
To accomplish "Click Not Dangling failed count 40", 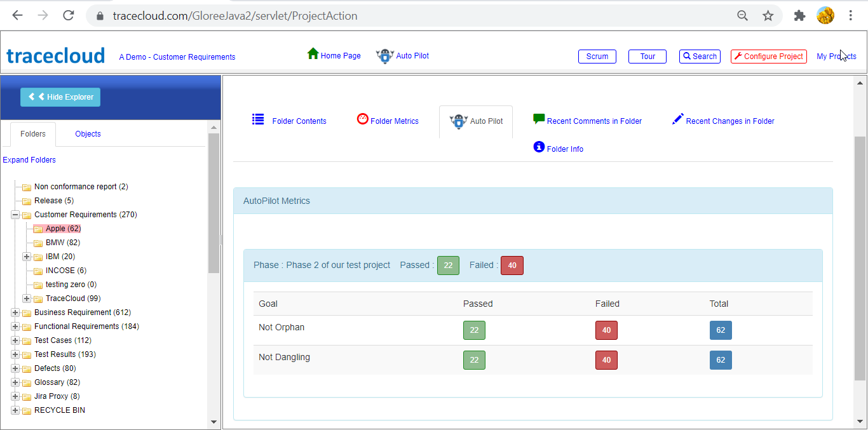I will 606,360.
